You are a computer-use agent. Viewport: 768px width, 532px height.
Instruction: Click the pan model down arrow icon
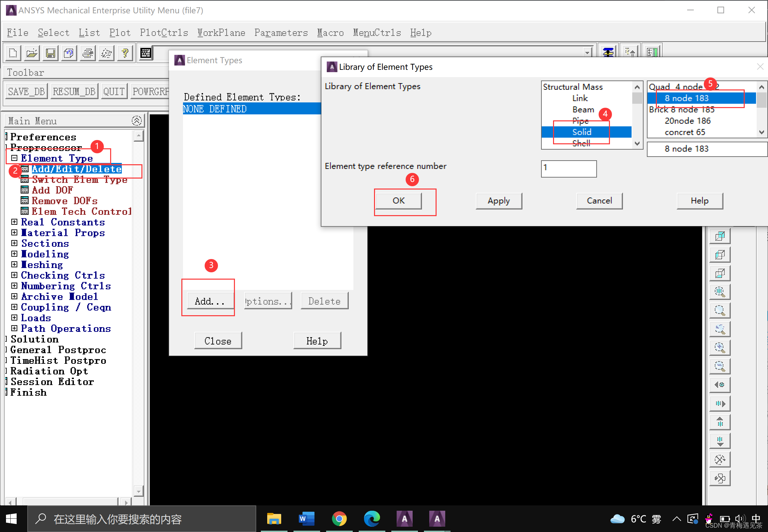(x=720, y=441)
